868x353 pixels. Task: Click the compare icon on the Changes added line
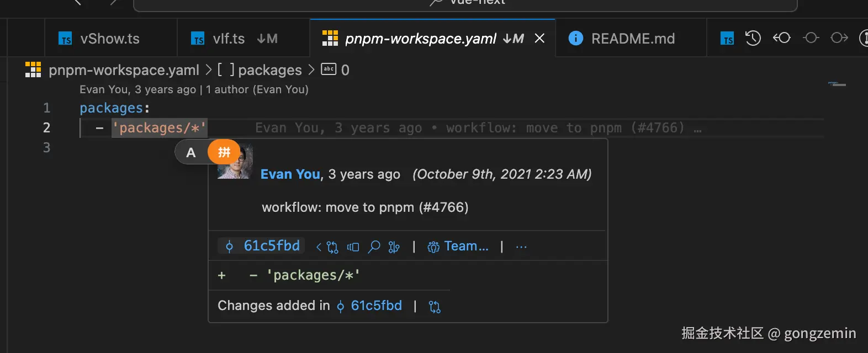click(435, 307)
